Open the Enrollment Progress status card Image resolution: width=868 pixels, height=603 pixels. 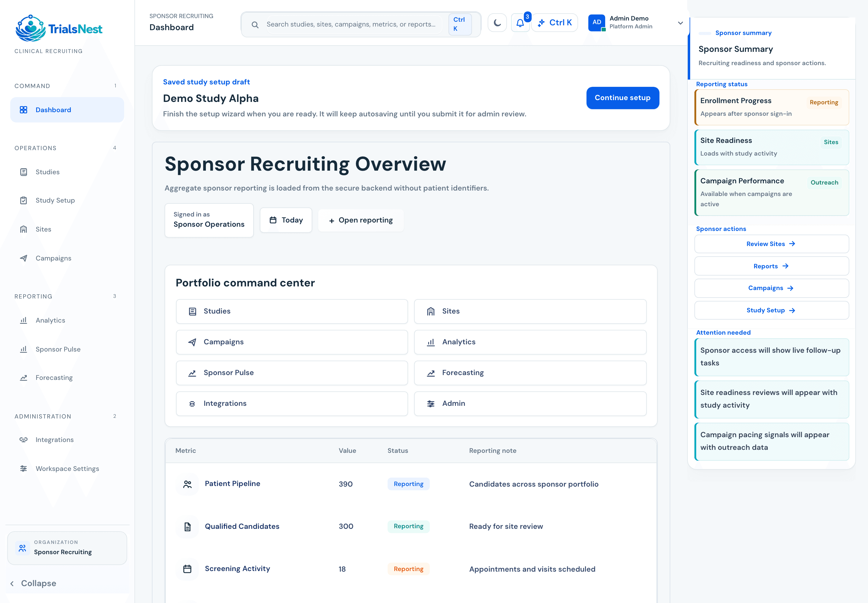click(x=771, y=107)
